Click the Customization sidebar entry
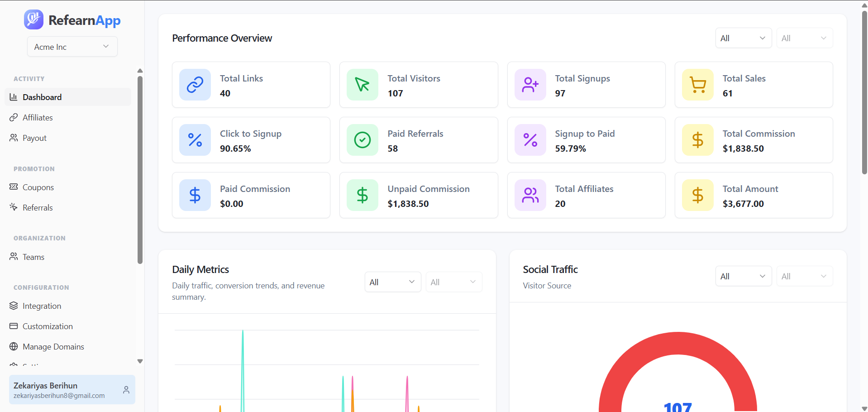868x412 pixels. (48, 326)
